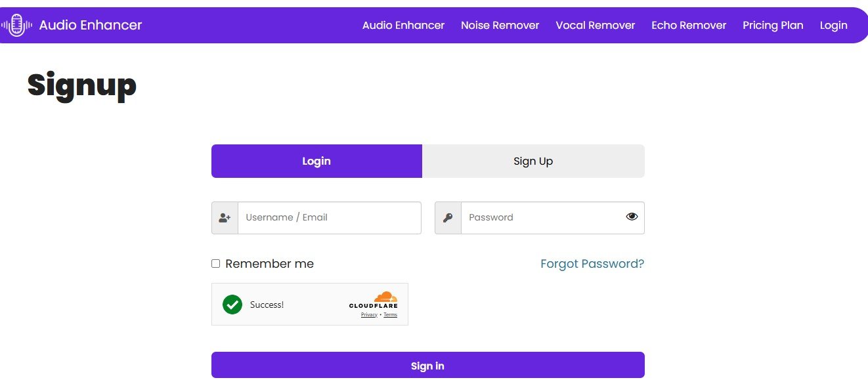Viewport: 868px width, 380px height.
Task: Enable the Remember me checkbox
Action: (215, 264)
